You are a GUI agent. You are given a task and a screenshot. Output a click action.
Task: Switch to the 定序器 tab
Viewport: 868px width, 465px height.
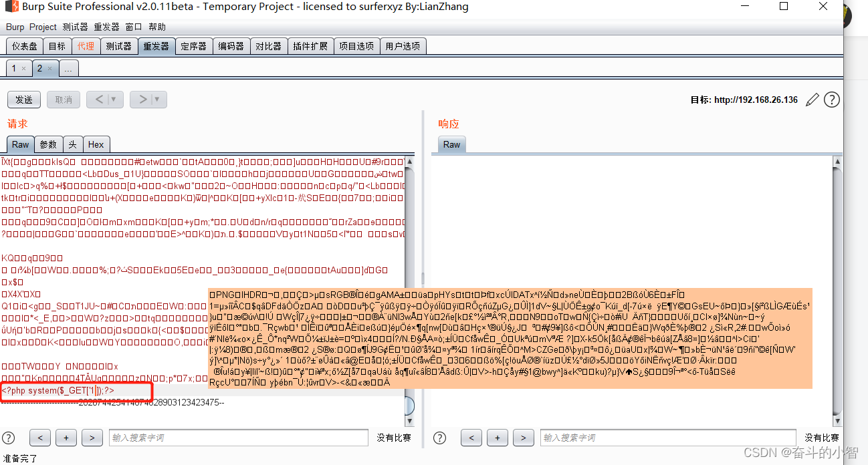point(194,46)
